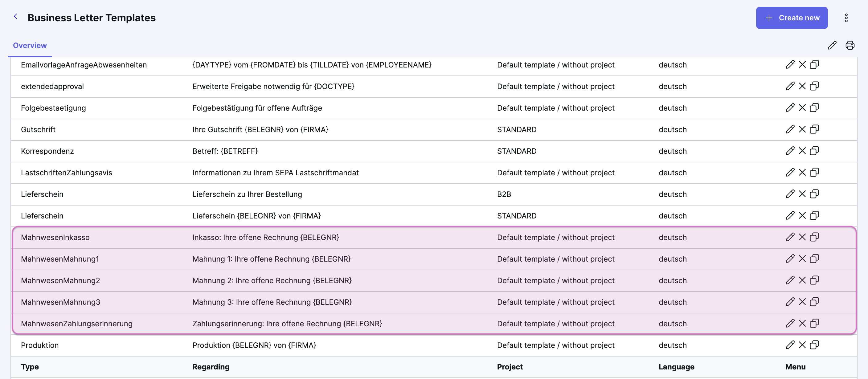Click the Regarding column footer header

tap(211, 367)
